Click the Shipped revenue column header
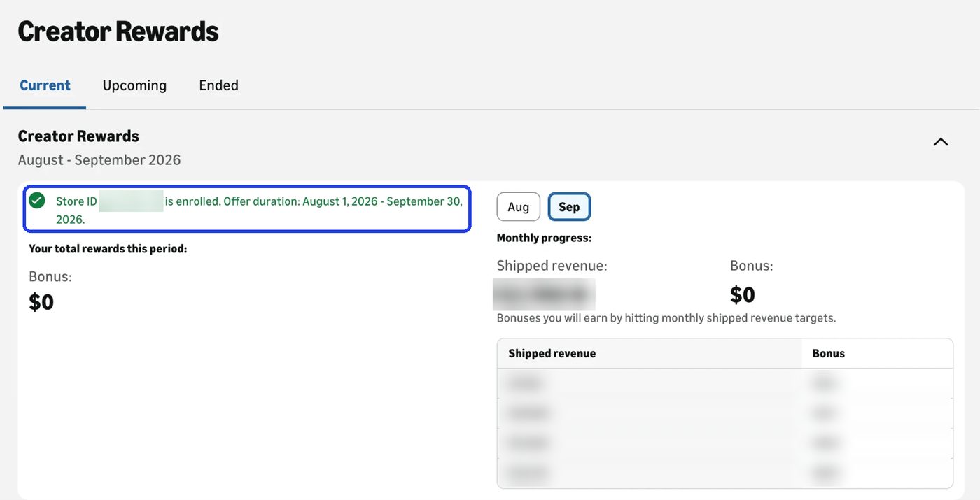The image size is (980, 500). click(552, 354)
